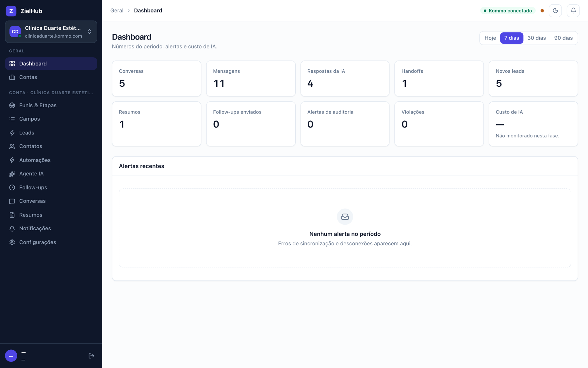Viewport: 588px width, 368px height.
Task: Click the Respostas da IA card
Action: tap(345, 79)
